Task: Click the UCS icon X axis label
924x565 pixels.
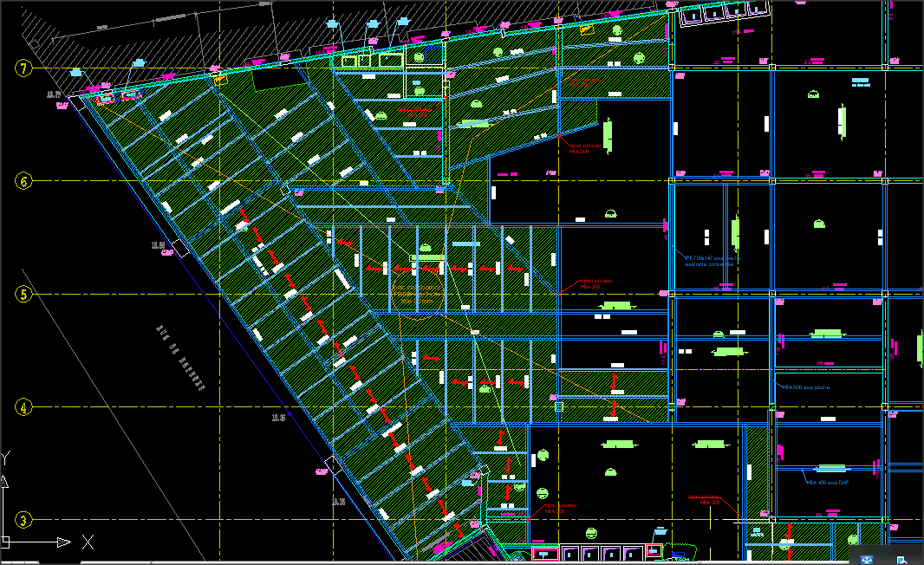Action: point(88,542)
